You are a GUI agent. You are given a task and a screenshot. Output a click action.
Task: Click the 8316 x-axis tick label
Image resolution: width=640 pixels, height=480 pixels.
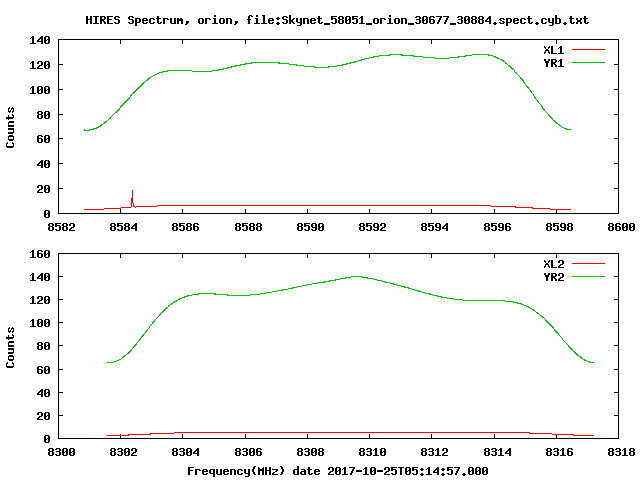[559, 453]
